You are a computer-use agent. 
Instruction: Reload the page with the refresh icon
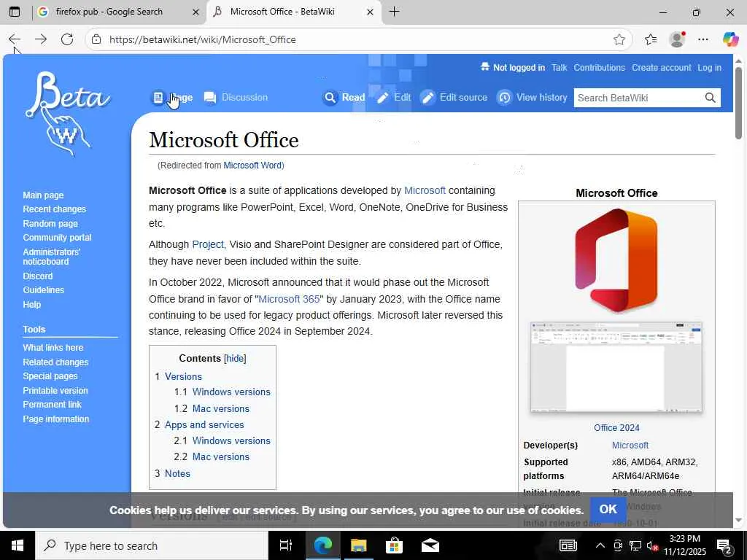click(x=67, y=39)
